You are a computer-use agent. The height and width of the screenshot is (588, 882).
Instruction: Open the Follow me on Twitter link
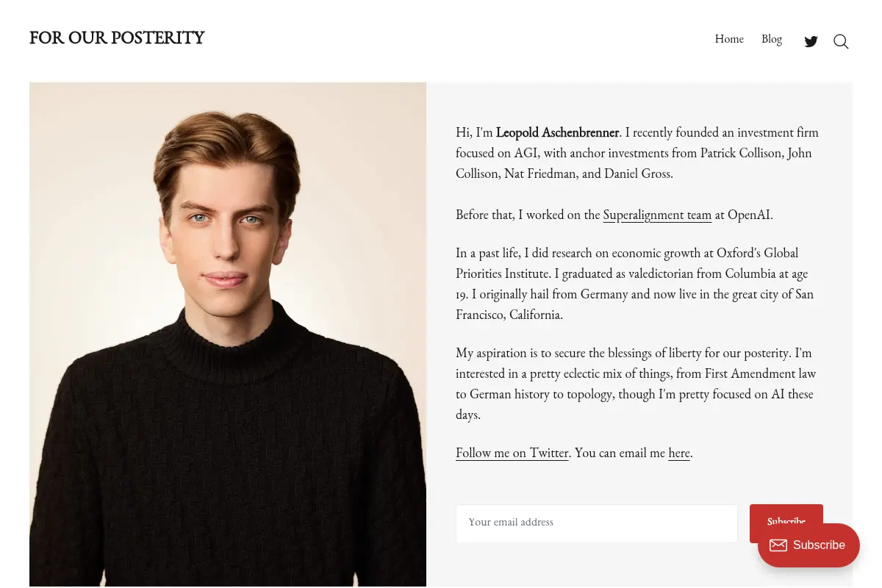(x=512, y=453)
